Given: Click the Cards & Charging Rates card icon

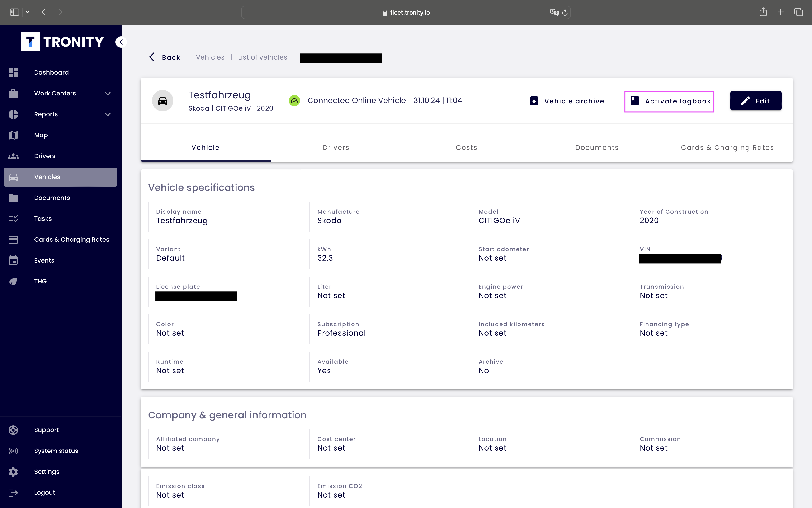Looking at the screenshot, I should pos(13,240).
